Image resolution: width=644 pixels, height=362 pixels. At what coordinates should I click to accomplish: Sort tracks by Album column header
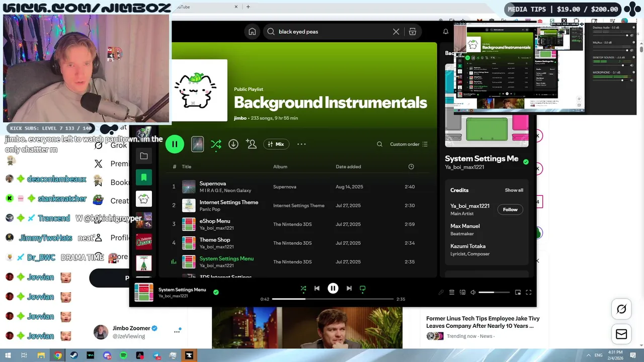coord(280,167)
